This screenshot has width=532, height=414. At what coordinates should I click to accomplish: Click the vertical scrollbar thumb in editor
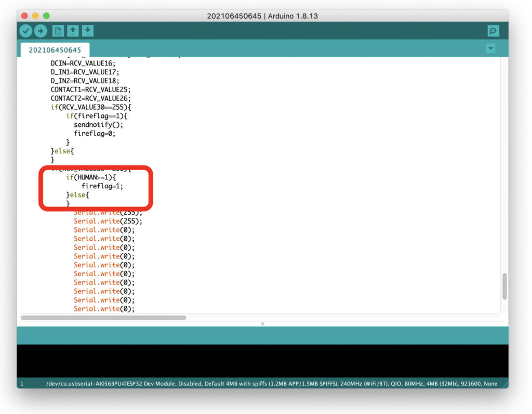tap(504, 286)
